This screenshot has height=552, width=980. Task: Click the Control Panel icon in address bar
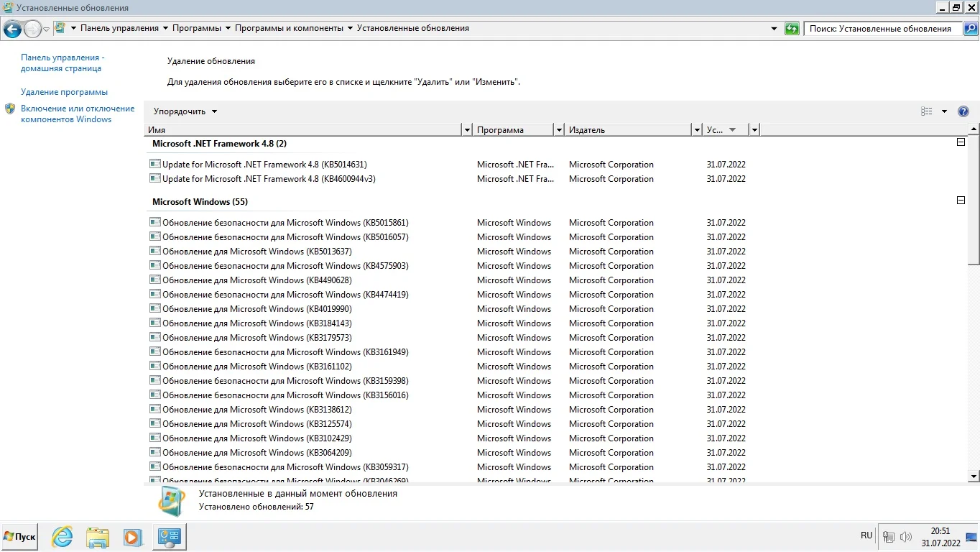[x=60, y=28]
